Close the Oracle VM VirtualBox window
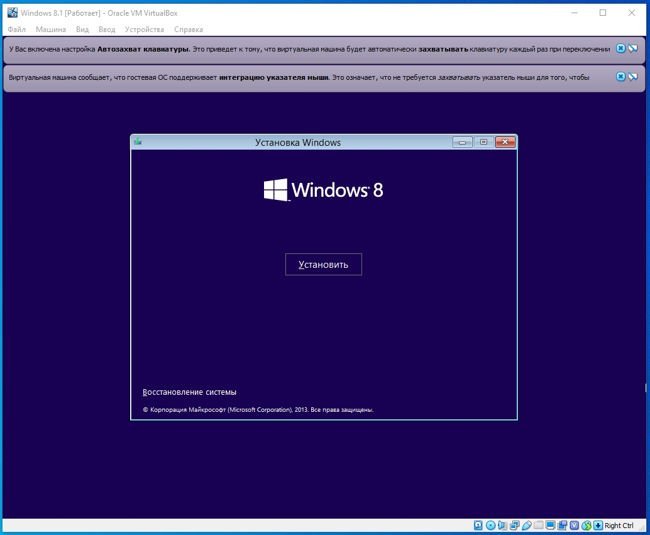Viewport: 650px width, 535px height. pos(631,13)
